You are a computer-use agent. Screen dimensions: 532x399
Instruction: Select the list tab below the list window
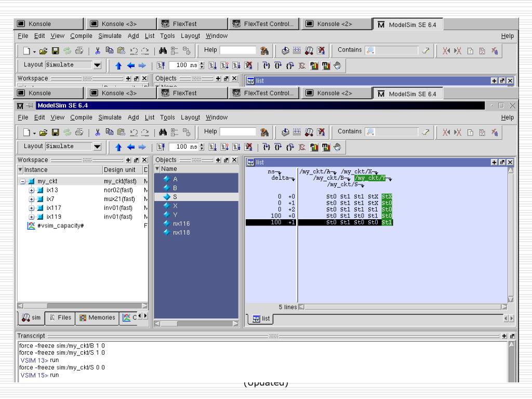(x=261, y=318)
